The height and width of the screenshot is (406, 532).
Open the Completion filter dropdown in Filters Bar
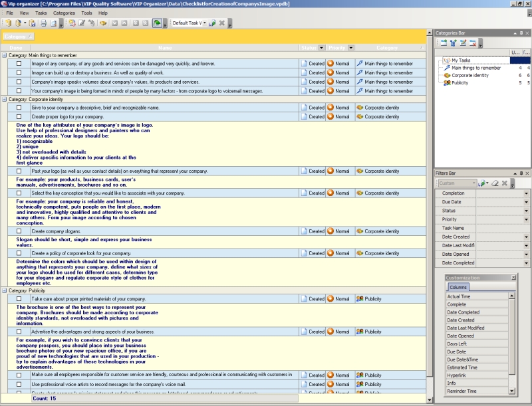[526, 193]
